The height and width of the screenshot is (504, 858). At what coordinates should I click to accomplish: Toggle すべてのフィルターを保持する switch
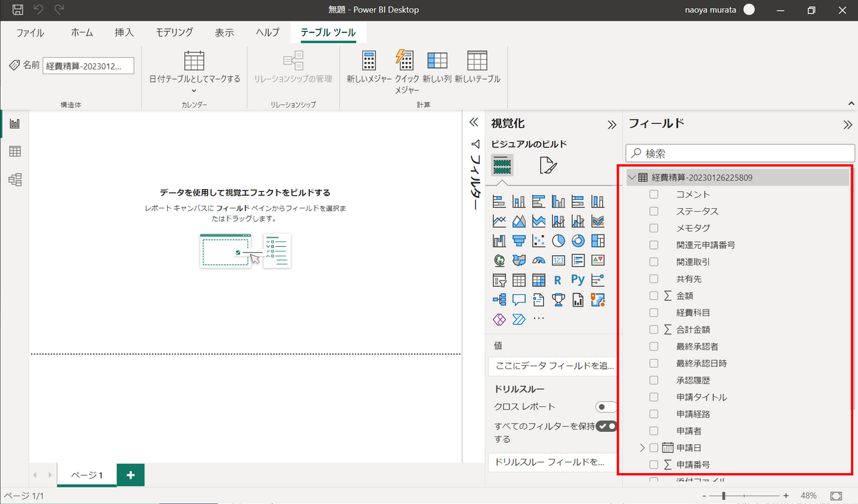click(606, 426)
